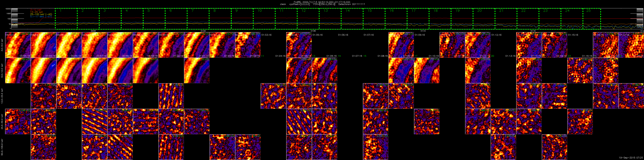Image resolution: width=644 pixels, height=160 pixels.
Task: Open the 12.0-25.0 keV image for interval 25
Action: (631, 96)
